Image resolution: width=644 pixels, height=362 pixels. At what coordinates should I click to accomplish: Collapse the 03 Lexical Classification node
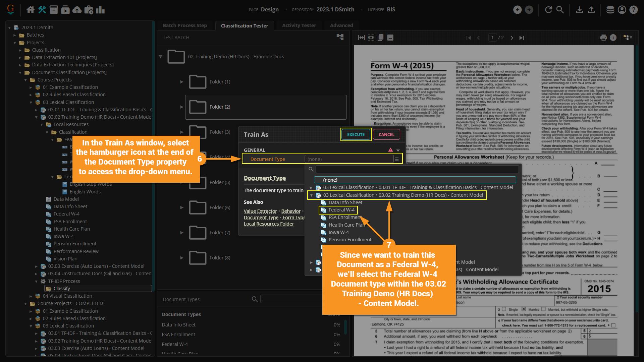click(x=31, y=102)
